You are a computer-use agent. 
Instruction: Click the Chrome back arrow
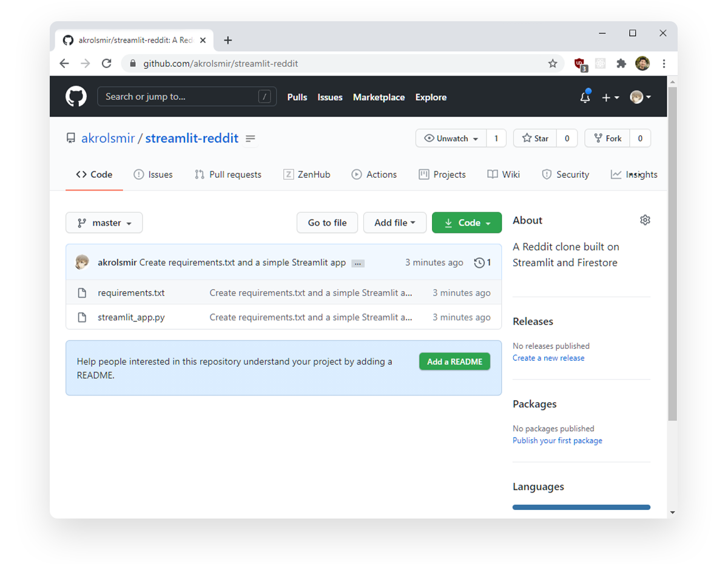pyautogui.click(x=64, y=64)
